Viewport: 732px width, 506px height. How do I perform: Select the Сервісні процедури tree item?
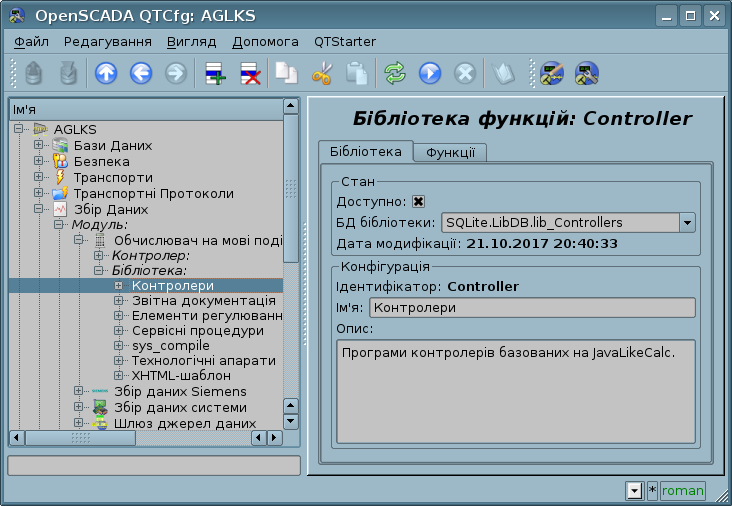(198, 331)
